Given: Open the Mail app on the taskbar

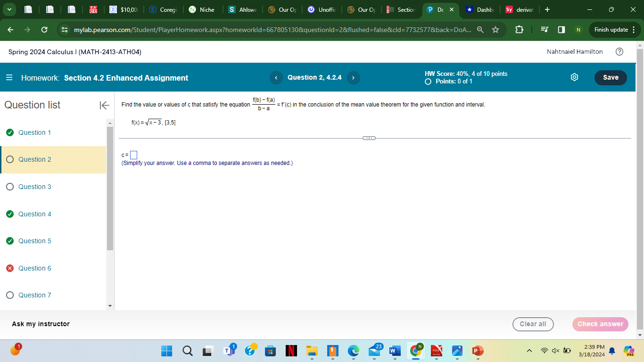Looking at the screenshot, I should 374,351.
